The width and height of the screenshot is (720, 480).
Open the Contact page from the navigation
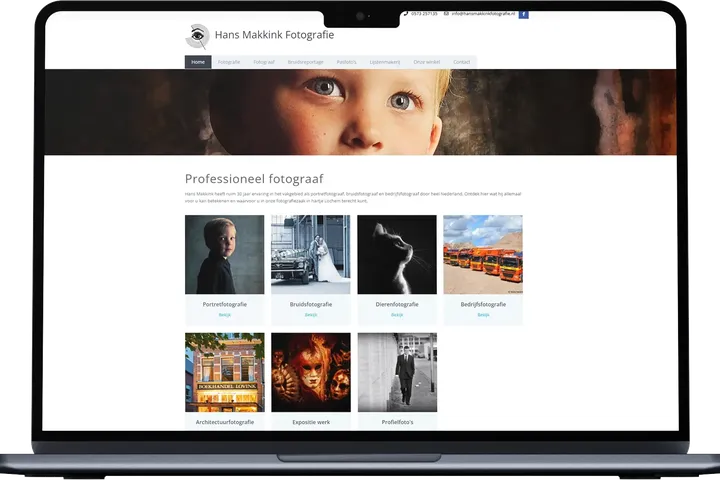[462, 62]
